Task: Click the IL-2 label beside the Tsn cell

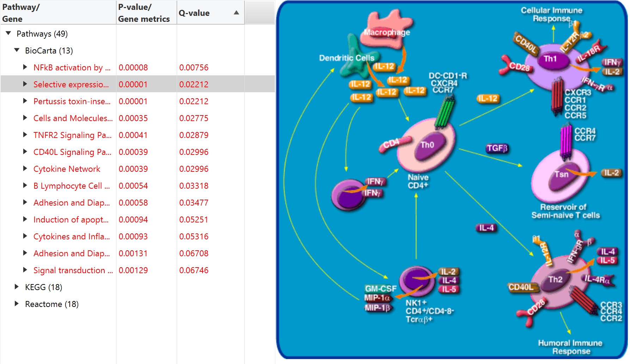Action: tap(611, 173)
